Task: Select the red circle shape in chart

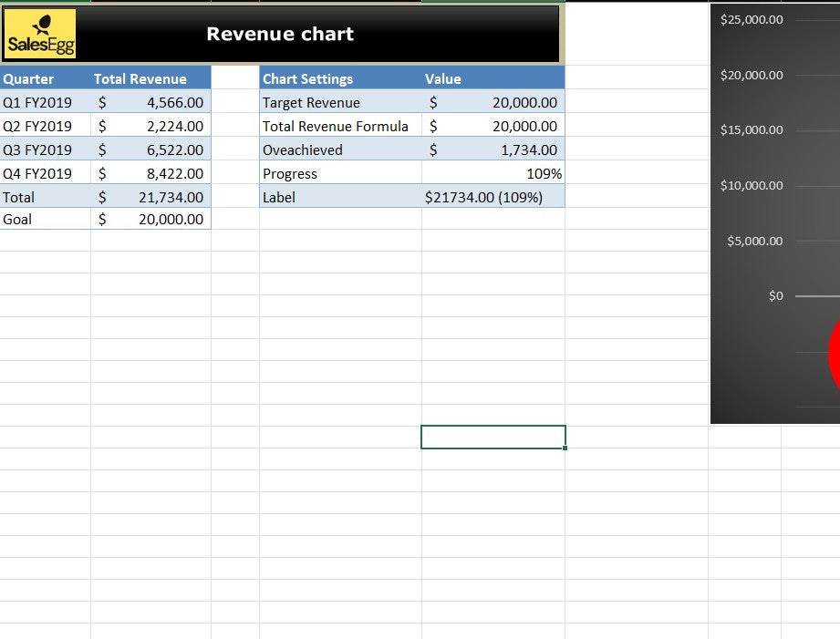Action: tap(834, 356)
